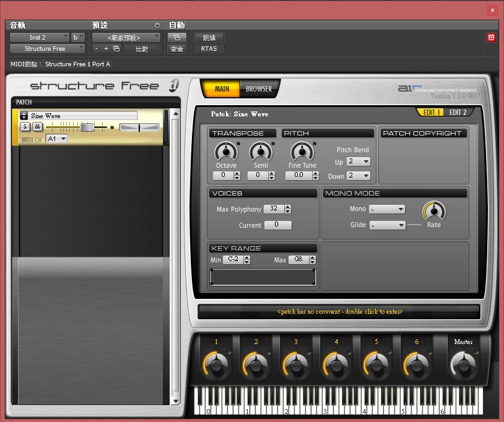Click the red target icon in header
Image resolution: width=504 pixels, height=422 pixels.
491,38
